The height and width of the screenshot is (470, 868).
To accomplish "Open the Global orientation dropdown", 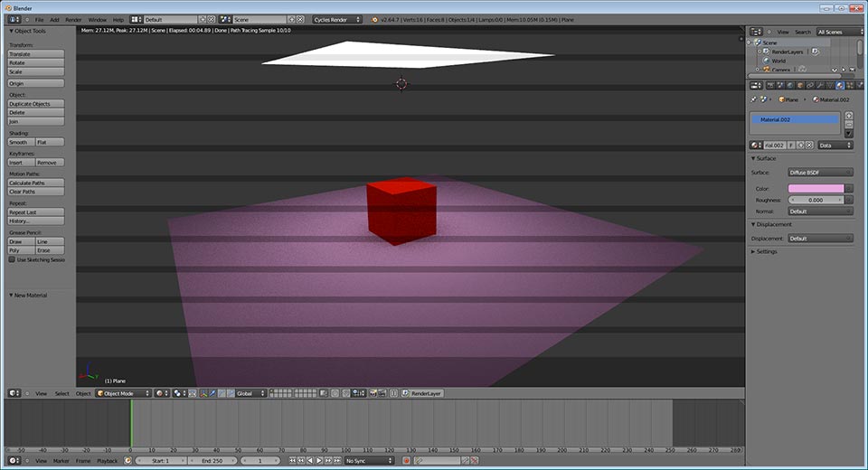I will point(250,393).
